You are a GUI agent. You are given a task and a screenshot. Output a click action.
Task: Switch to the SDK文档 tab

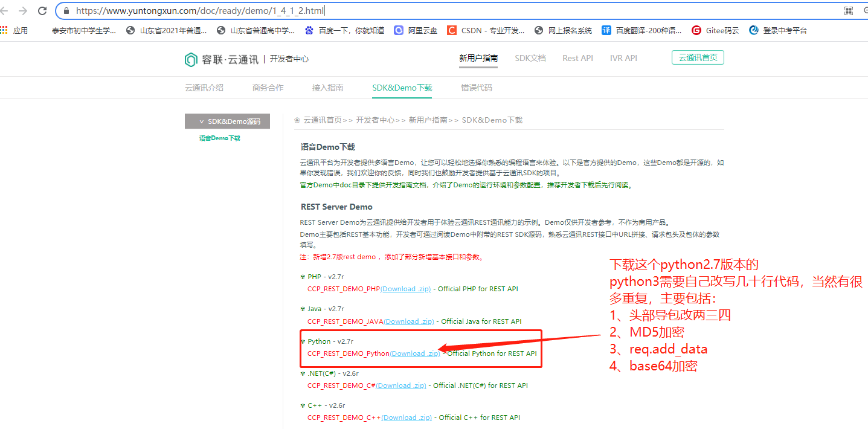coord(530,58)
